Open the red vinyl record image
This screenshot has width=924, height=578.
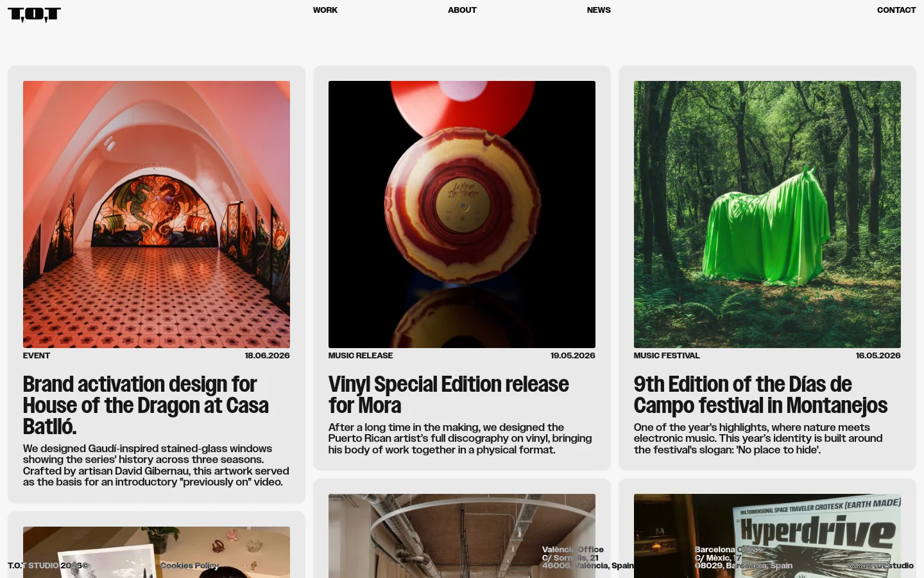click(x=462, y=215)
